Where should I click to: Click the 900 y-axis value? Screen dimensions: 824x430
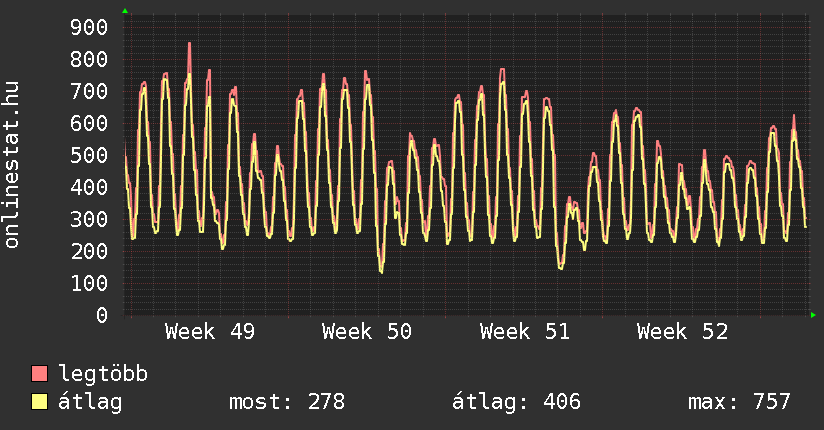[x=88, y=27]
